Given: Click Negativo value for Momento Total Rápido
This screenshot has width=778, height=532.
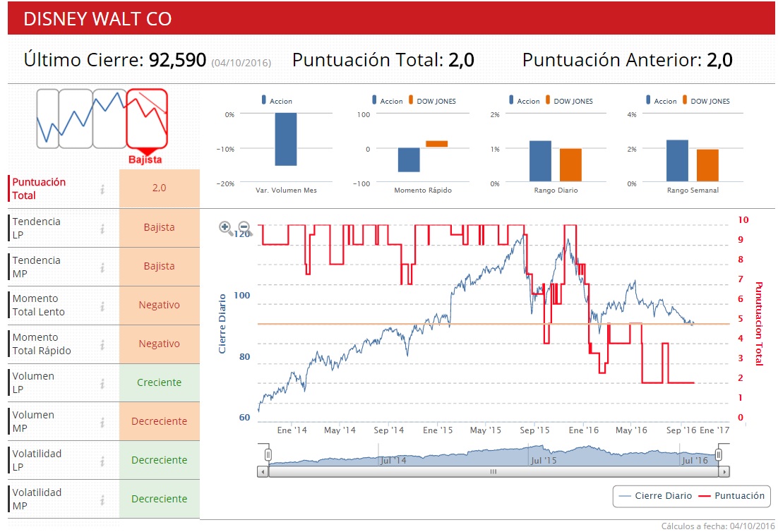Looking at the screenshot, I should click(160, 344).
